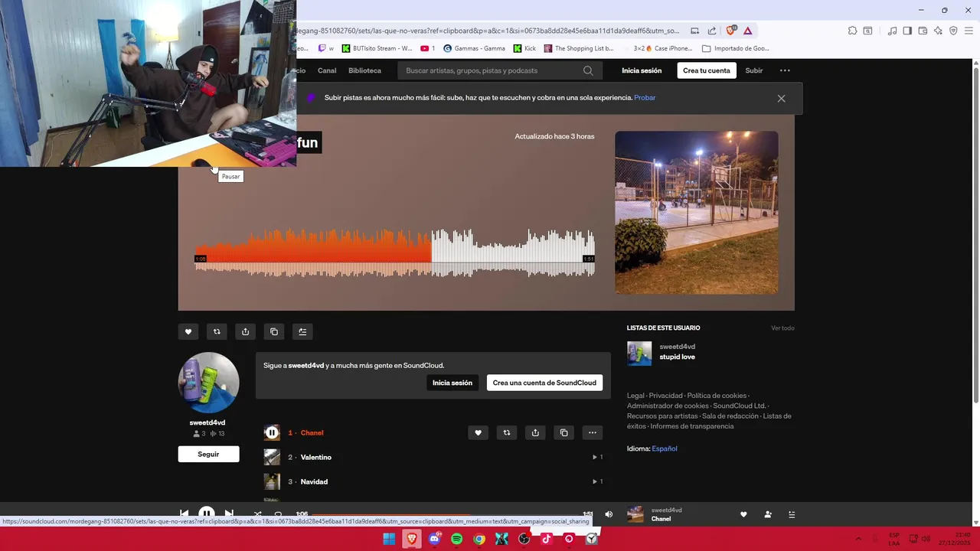
Task: Open the Brave Shields icon in the address bar
Action: coord(731,31)
